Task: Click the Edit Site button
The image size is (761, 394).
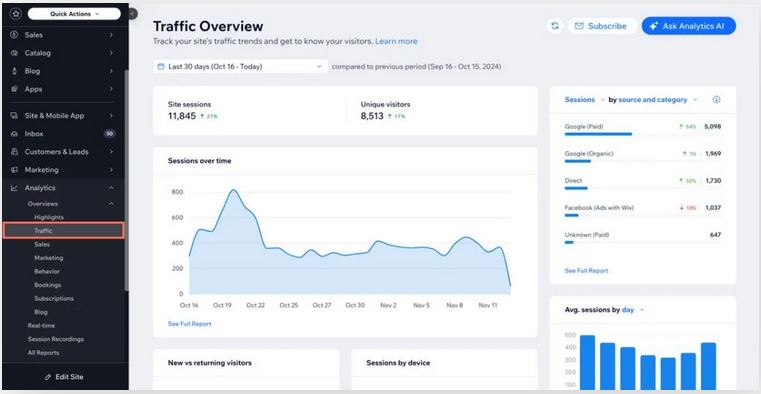Action: [x=64, y=377]
